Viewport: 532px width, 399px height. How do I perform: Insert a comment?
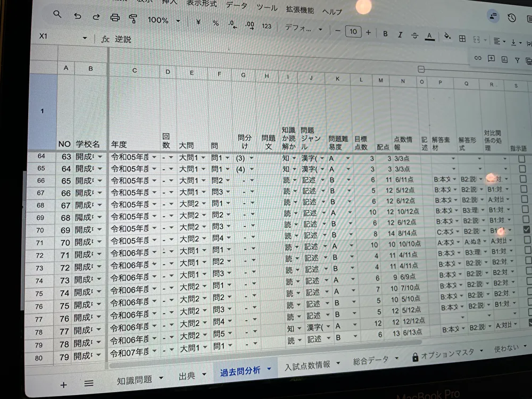click(491, 59)
